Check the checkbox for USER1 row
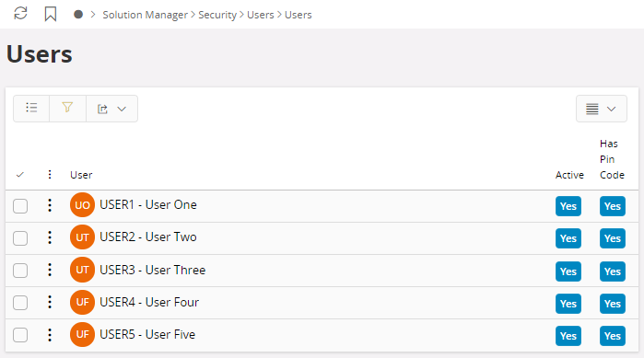This screenshot has height=358, width=644. tap(20, 206)
